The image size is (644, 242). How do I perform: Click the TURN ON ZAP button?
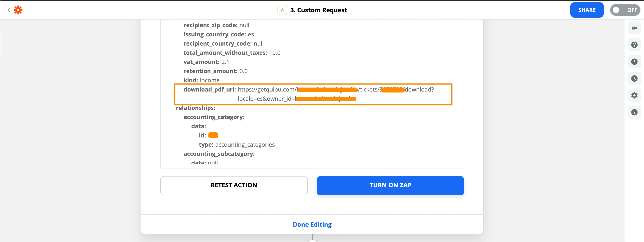point(390,185)
